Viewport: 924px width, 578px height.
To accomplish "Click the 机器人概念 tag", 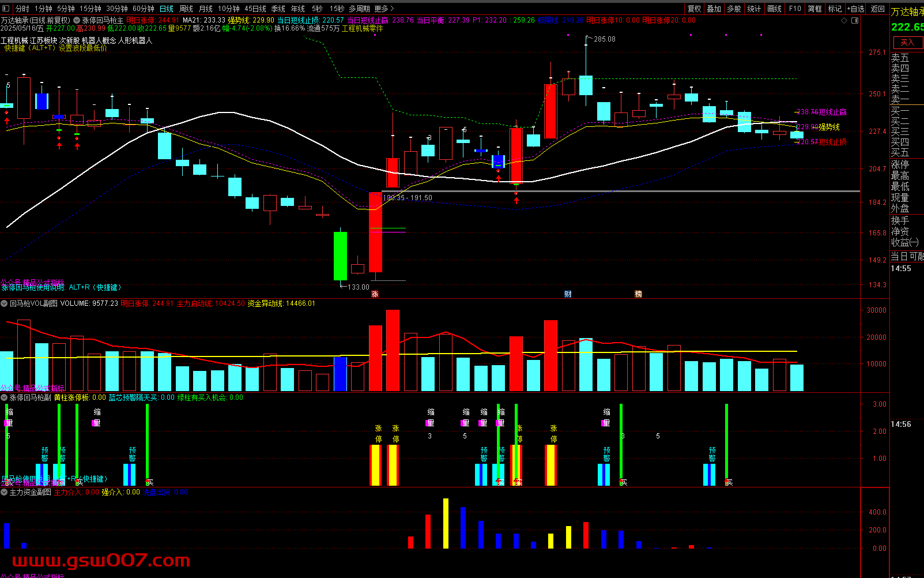I will (x=99, y=40).
